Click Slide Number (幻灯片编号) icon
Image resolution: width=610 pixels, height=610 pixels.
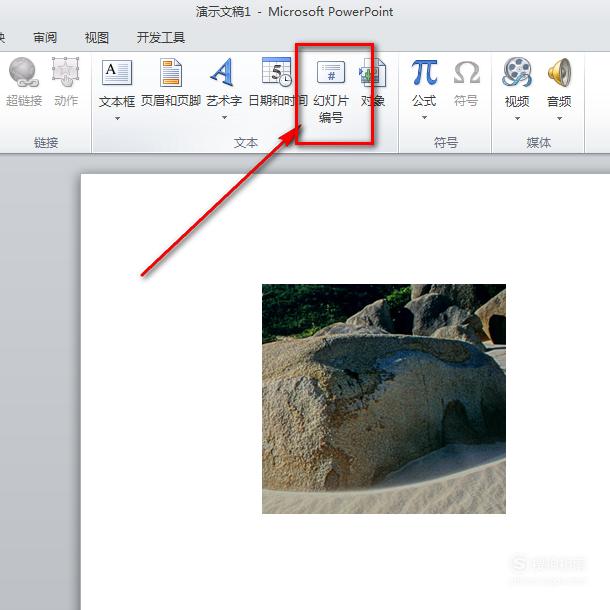(331, 72)
